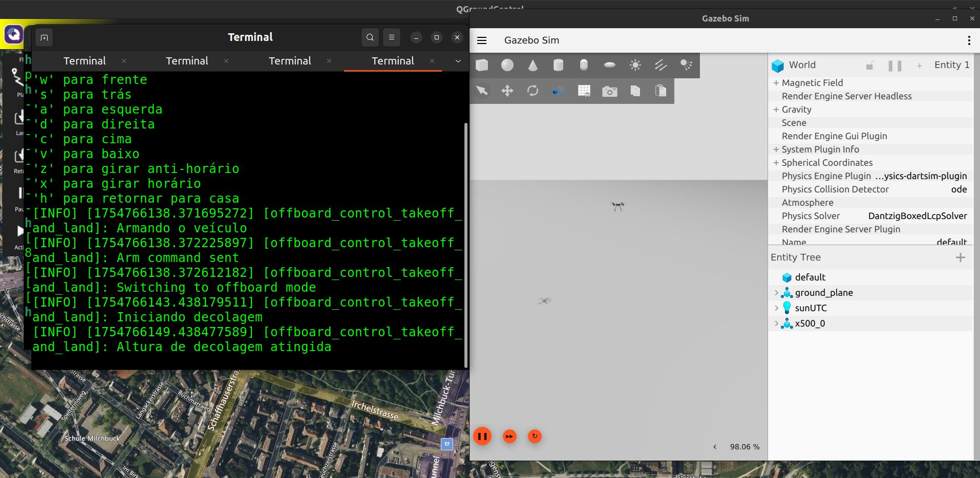Screen dimensions: 980x478
Task: Switch to the first Terminal tab
Action: pyautogui.click(x=84, y=61)
